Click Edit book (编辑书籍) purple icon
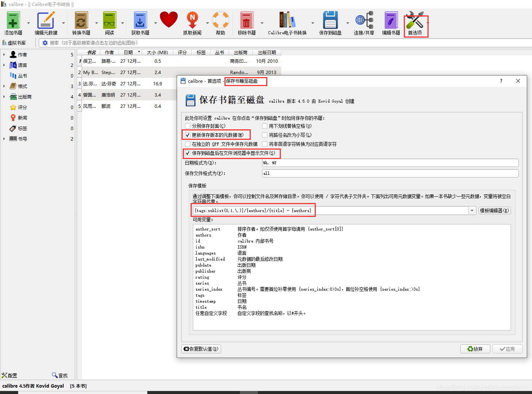The width and height of the screenshot is (532, 394). (x=391, y=20)
